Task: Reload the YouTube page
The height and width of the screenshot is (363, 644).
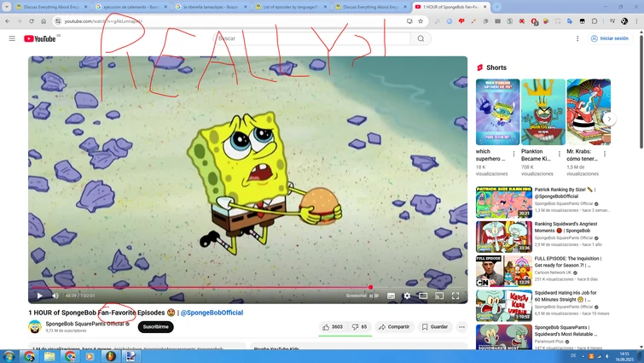Action: pyautogui.click(x=32, y=21)
